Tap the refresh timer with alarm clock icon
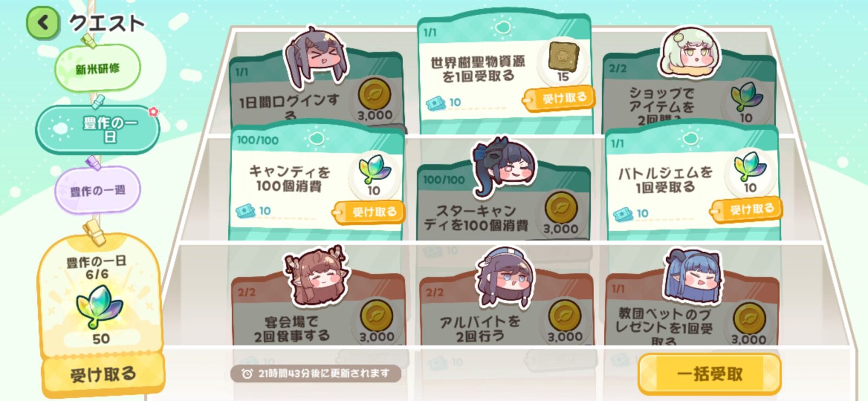This screenshot has width=868, height=401. (316, 373)
